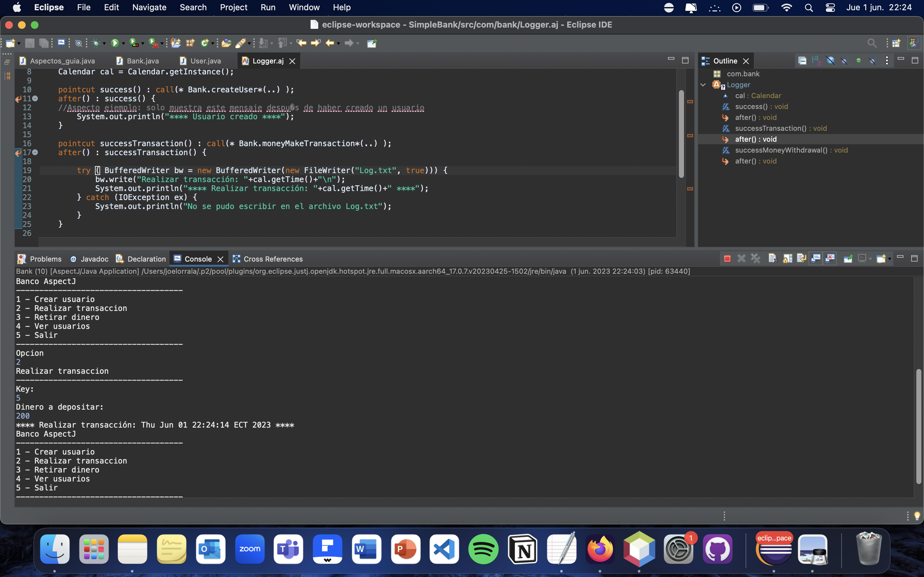924x577 pixels.
Task: Click the Debug bug icon
Action: pyautogui.click(x=96, y=43)
